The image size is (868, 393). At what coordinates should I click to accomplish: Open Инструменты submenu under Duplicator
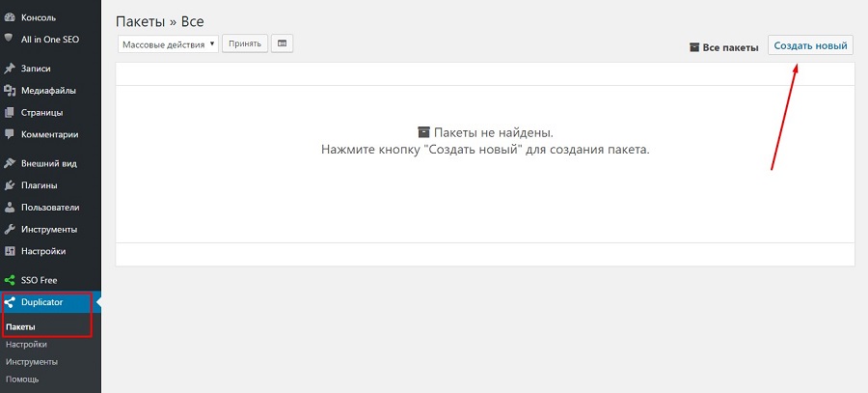[x=32, y=362]
